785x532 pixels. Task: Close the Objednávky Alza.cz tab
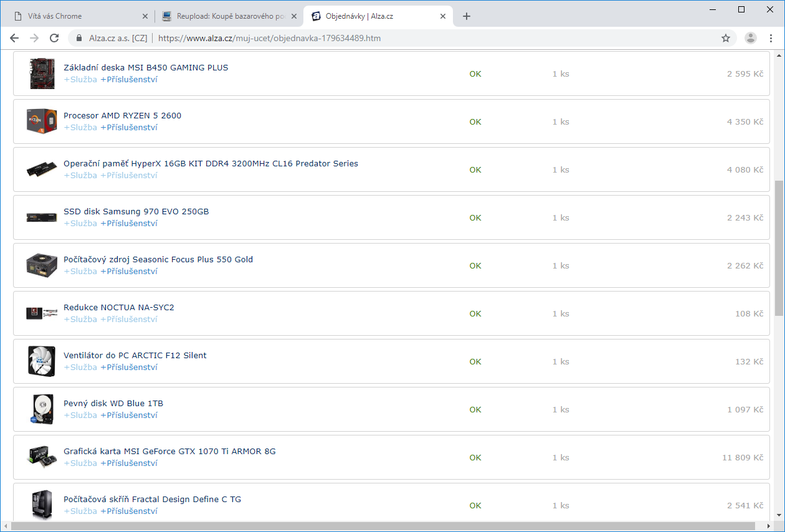[x=443, y=16]
